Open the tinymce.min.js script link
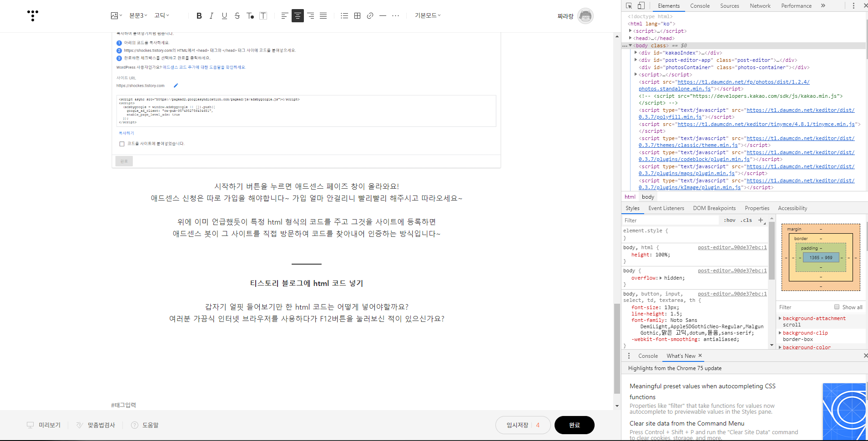Image resolution: width=868 pixels, height=441 pixels. tap(766, 124)
